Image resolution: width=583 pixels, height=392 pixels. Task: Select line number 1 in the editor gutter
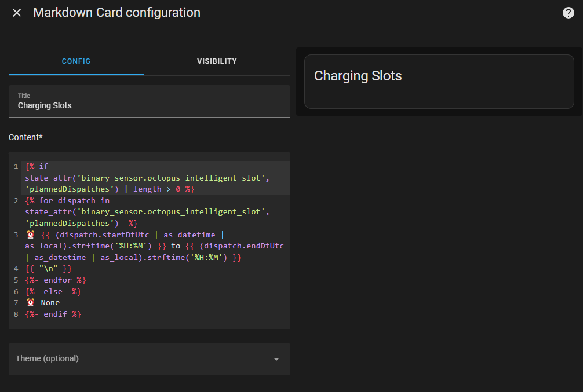pyautogui.click(x=16, y=167)
